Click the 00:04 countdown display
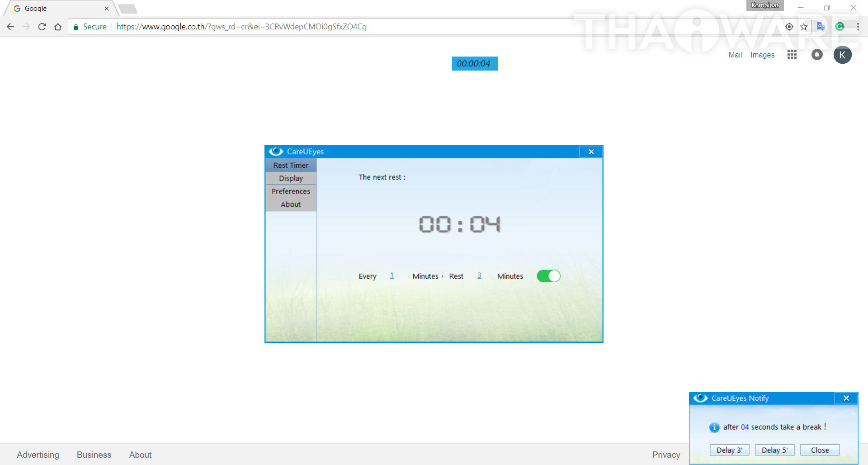This screenshot has height=465, width=868. (x=459, y=224)
